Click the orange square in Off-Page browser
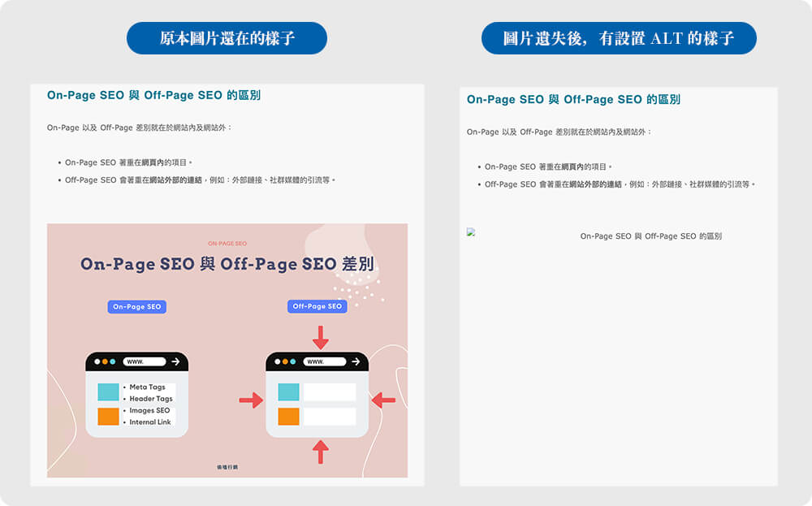Viewport: 812px width, 506px height. coord(288,417)
